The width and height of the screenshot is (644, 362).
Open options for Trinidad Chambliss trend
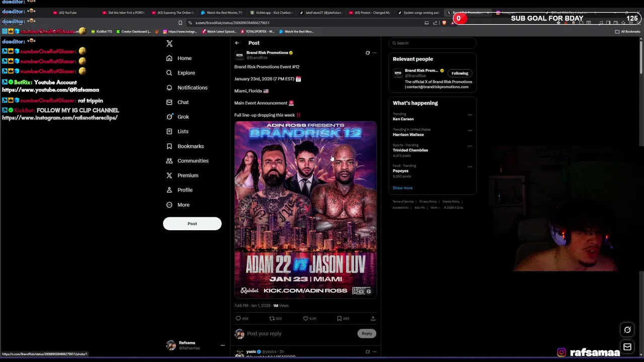(470, 146)
